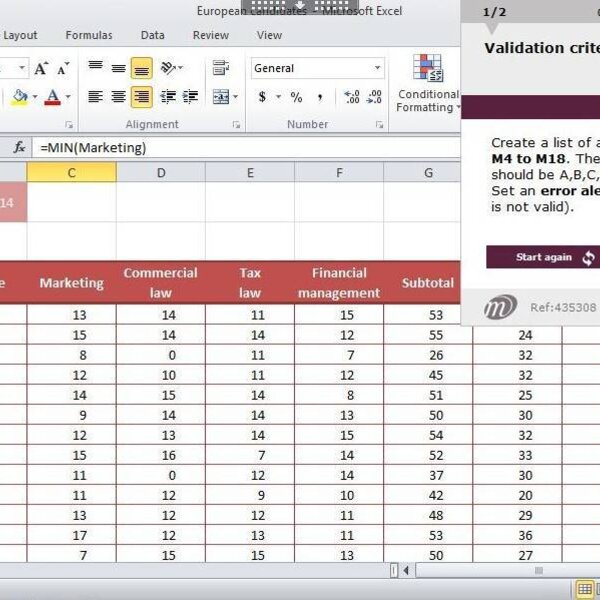The height and width of the screenshot is (600, 600).
Task: Click the horizontal scrollbar left arrow
Action: point(406,571)
